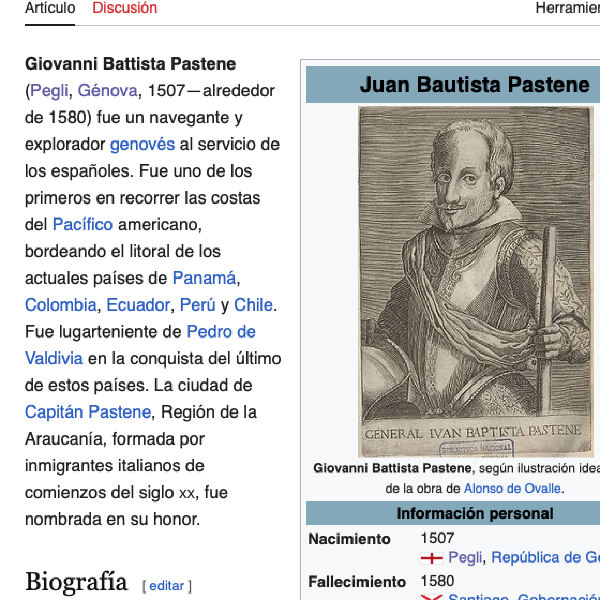This screenshot has width=600, height=600.
Task: Open the Panamá link
Action: pos(204,278)
